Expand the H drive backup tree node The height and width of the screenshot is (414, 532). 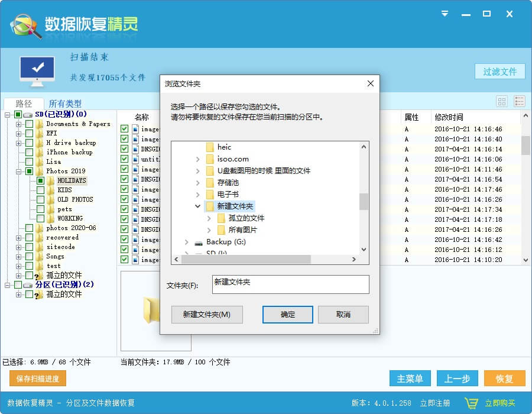[x=19, y=143]
